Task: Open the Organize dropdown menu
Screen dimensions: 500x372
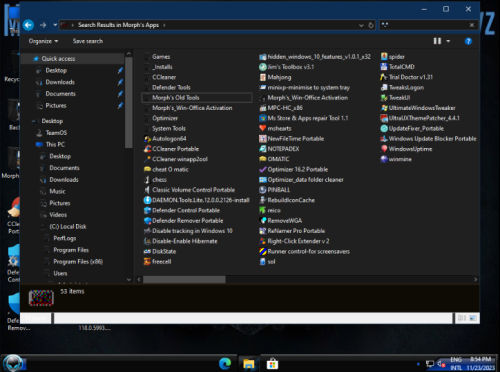Action: pyautogui.click(x=43, y=41)
